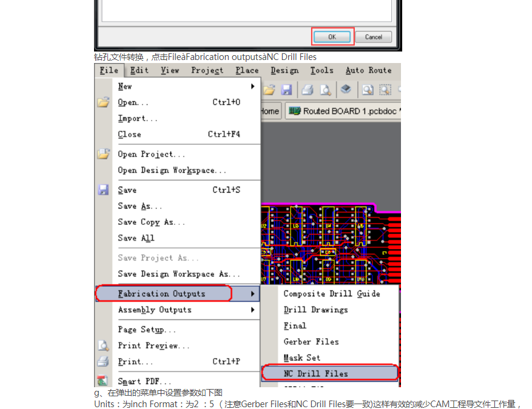The height and width of the screenshot is (409, 532).
Task: Click the Cancel button
Action: point(373,37)
